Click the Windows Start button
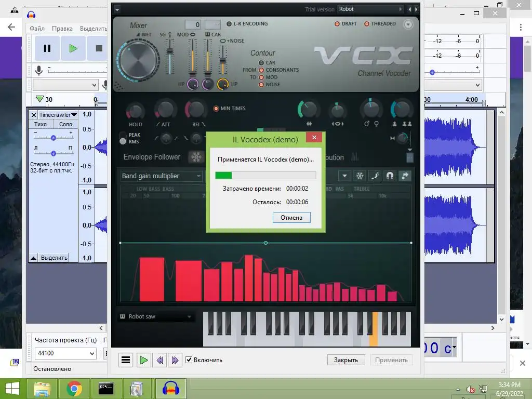The width and height of the screenshot is (532, 399). pyautogui.click(x=12, y=389)
